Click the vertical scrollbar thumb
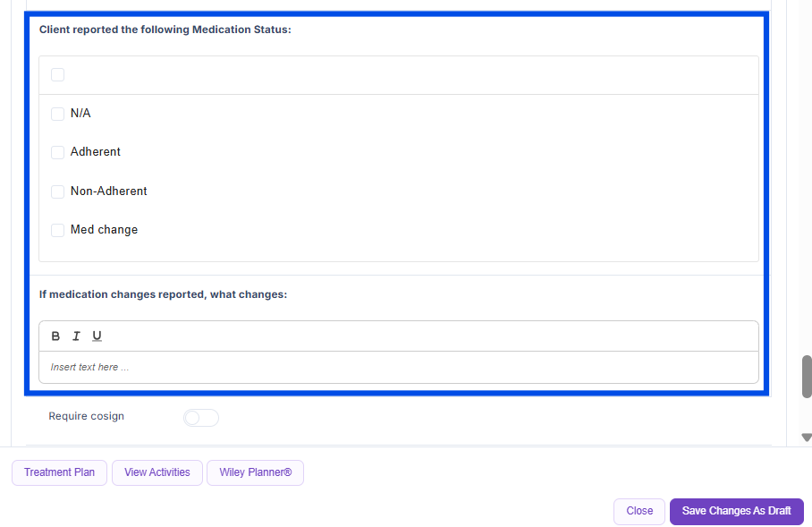The image size is (812, 527). click(x=806, y=376)
